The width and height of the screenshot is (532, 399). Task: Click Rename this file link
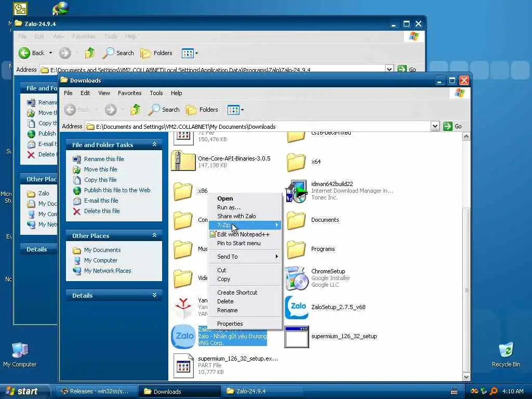pos(104,159)
